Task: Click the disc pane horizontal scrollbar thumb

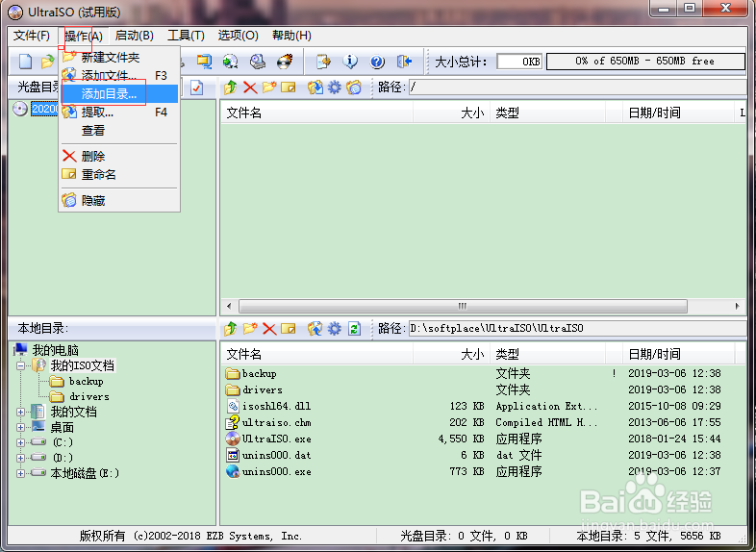Action: [x=463, y=306]
